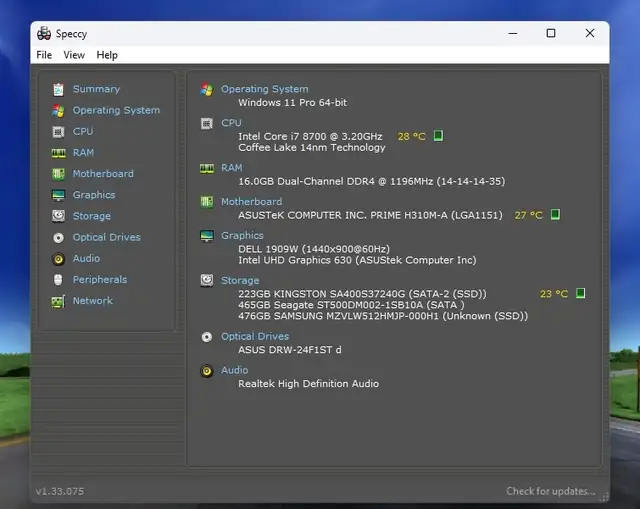Click the 27 °C motherboard temperature value

click(x=529, y=215)
